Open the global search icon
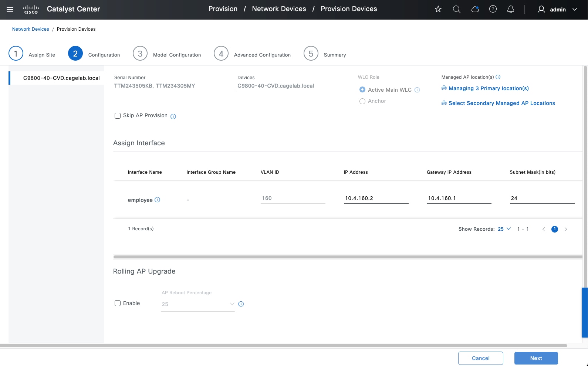The image size is (588, 366). coord(457,9)
